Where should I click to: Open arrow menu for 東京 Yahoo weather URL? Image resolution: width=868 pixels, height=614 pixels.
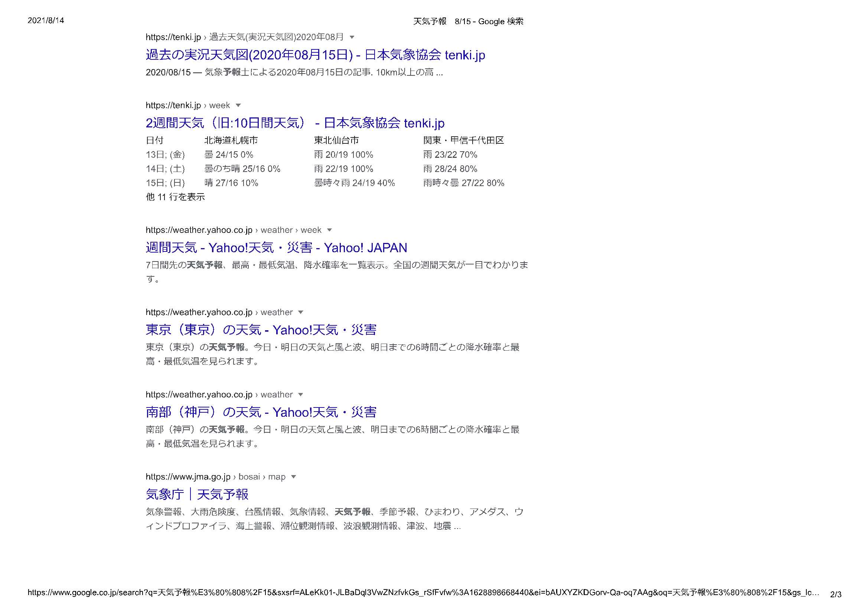pos(301,312)
